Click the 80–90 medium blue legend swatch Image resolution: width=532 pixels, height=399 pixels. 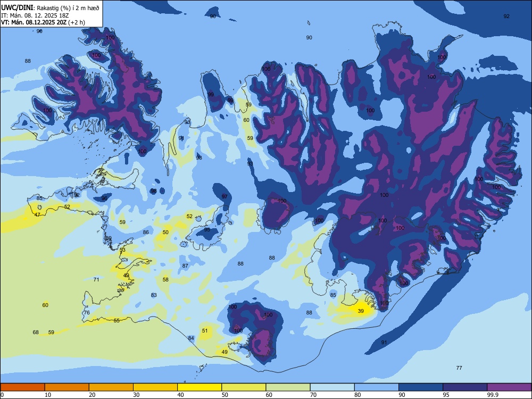click(x=377, y=387)
